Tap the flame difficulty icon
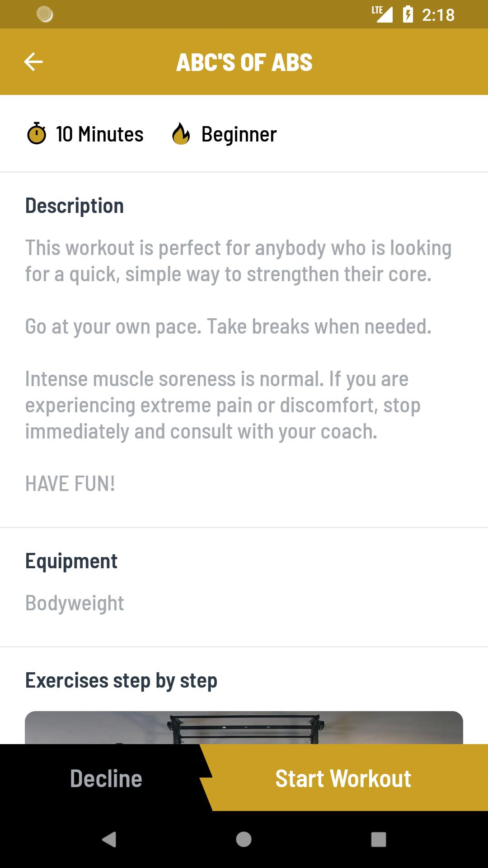 coord(181,134)
